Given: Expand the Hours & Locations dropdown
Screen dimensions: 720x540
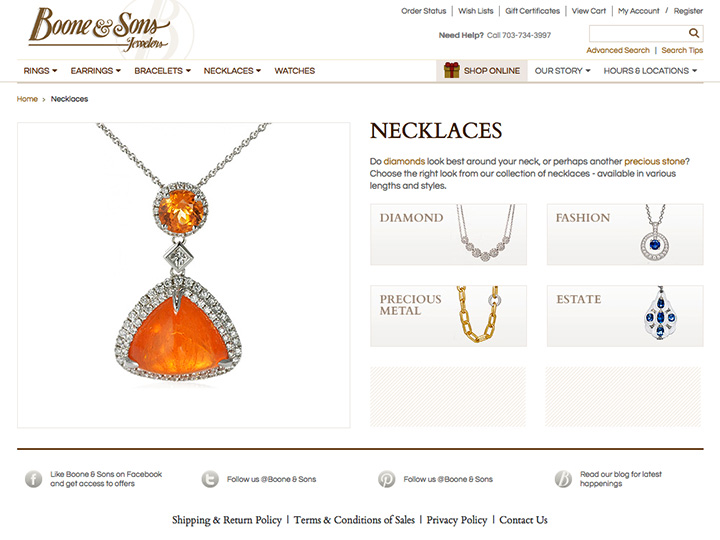Looking at the screenshot, I should pos(650,71).
